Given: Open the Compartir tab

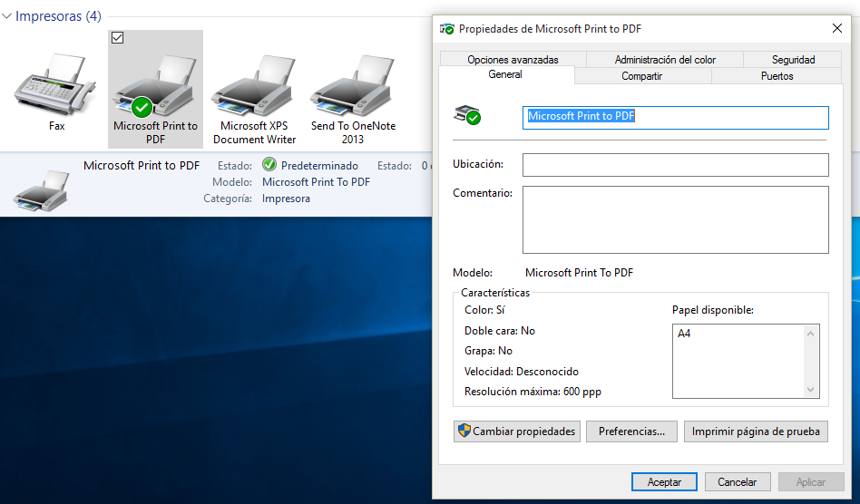Looking at the screenshot, I should 642,75.
